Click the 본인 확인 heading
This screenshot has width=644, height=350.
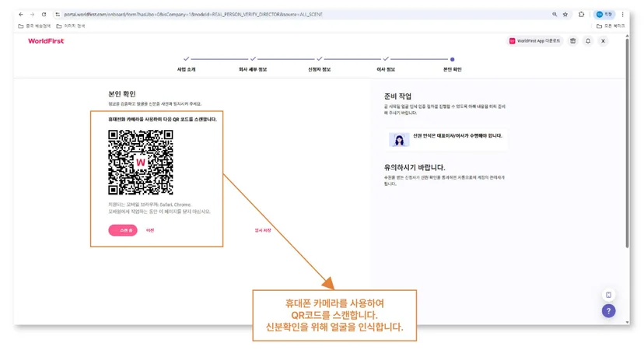(x=121, y=93)
